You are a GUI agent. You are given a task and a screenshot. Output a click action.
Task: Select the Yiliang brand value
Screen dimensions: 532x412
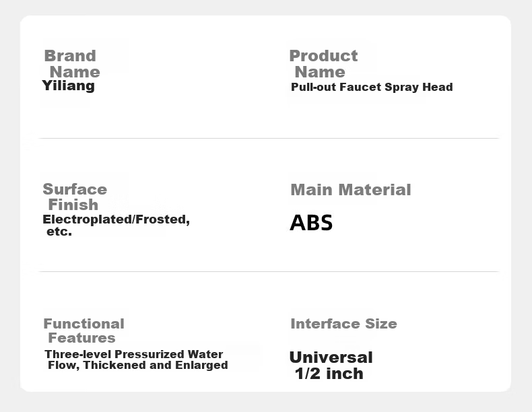(x=68, y=85)
